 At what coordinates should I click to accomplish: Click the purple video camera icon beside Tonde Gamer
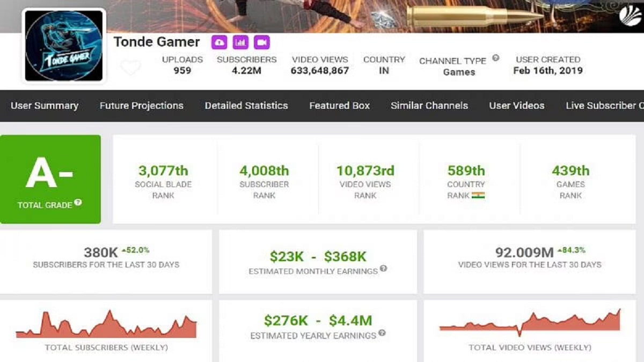[x=262, y=42]
